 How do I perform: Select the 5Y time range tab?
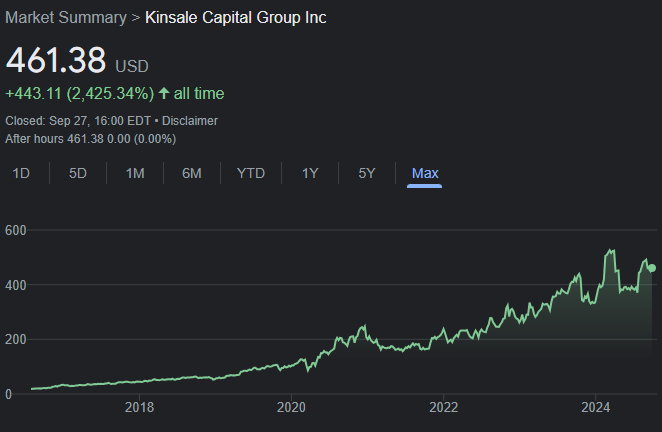(x=367, y=173)
